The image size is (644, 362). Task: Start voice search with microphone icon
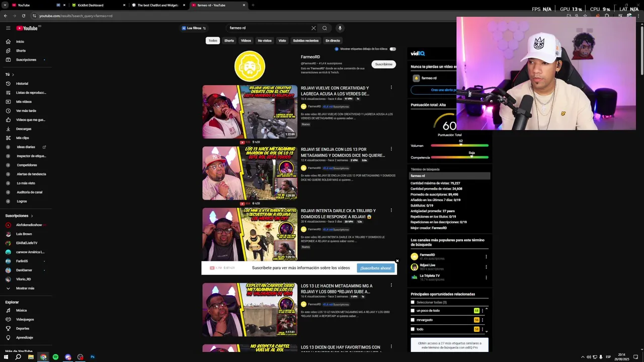click(x=340, y=28)
